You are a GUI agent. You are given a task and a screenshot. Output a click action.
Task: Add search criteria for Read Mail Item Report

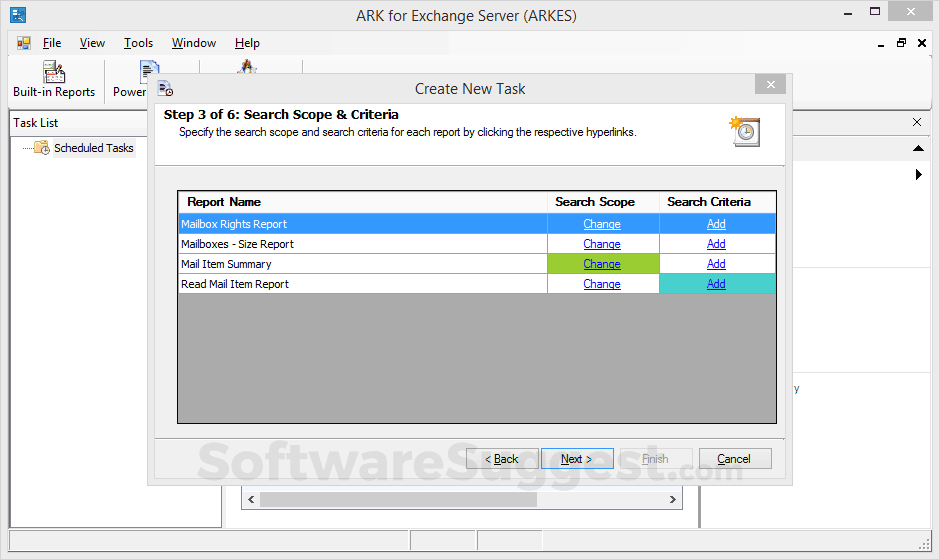(x=716, y=284)
